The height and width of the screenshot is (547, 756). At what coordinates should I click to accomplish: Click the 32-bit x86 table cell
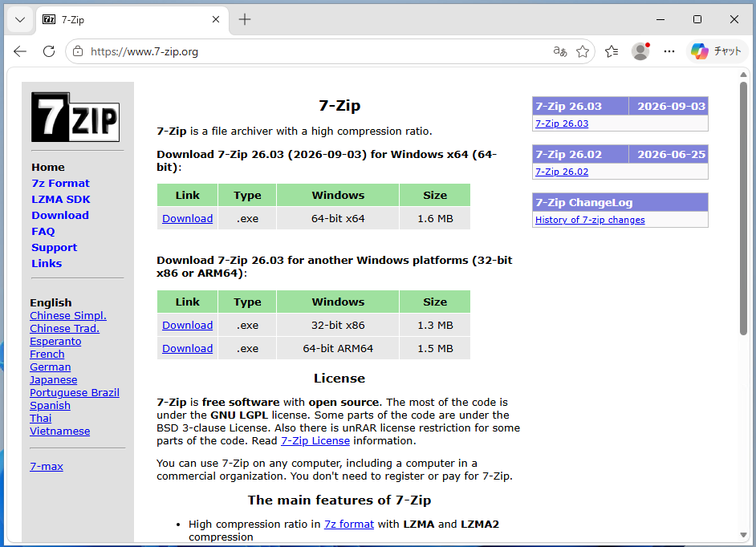(338, 326)
